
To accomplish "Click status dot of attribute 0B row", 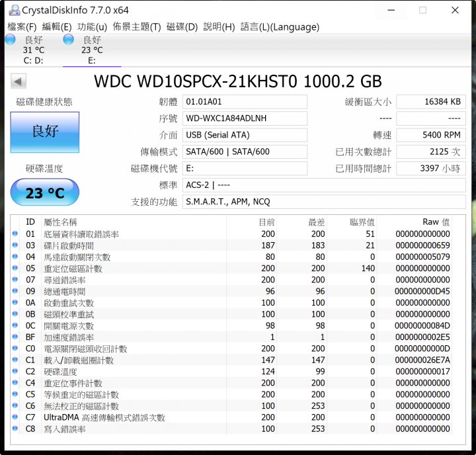I will tap(15, 313).
